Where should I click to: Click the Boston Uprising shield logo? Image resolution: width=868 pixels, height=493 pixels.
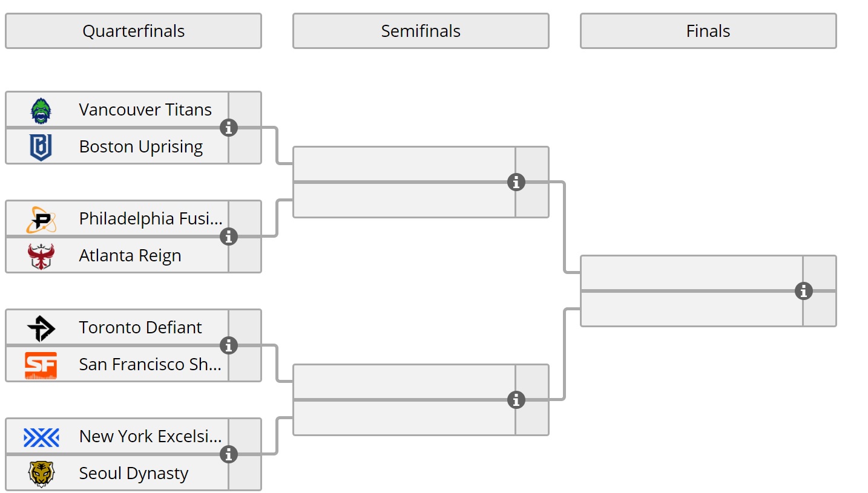pos(41,147)
